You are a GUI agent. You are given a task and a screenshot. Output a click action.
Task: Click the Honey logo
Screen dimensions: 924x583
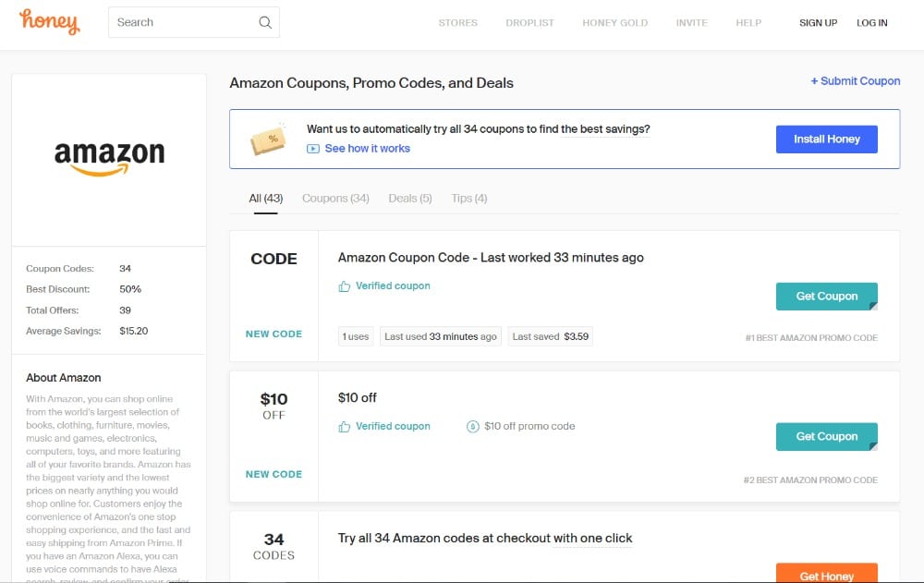(49, 21)
